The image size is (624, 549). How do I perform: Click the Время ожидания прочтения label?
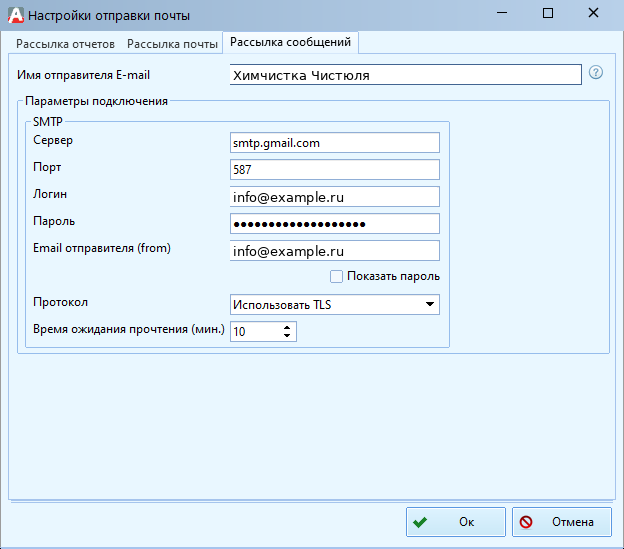[x=129, y=329]
